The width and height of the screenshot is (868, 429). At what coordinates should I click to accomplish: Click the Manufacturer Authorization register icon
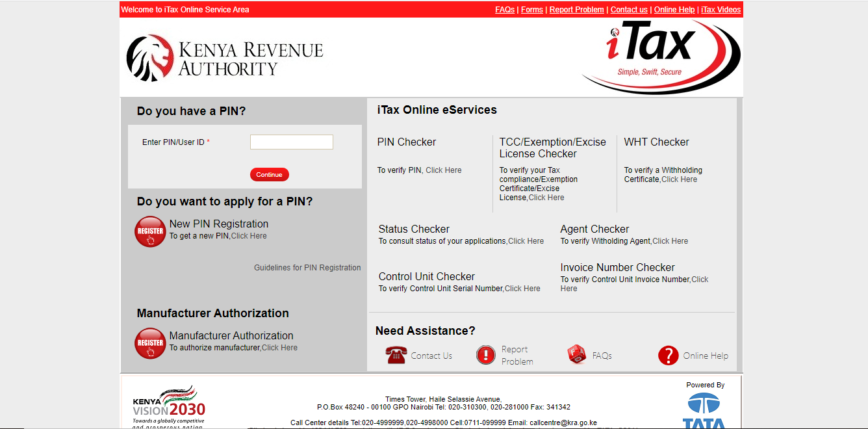pyautogui.click(x=150, y=343)
